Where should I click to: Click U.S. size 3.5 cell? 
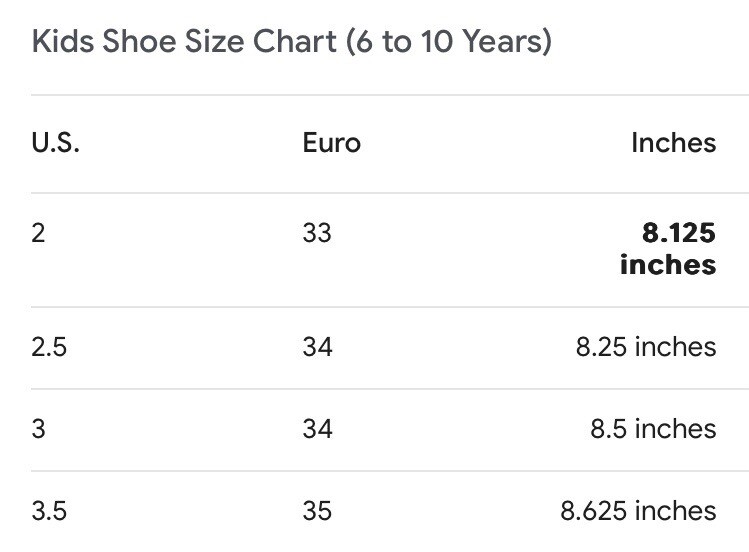pyautogui.click(x=49, y=511)
